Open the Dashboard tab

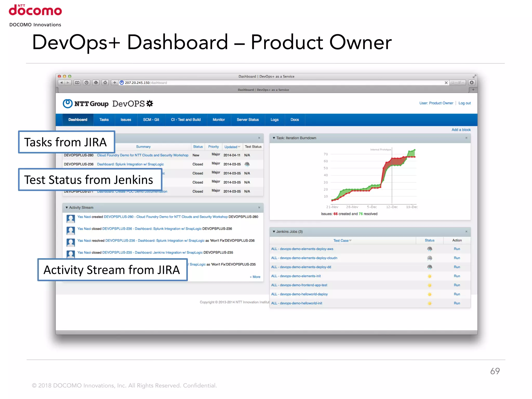coord(78,120)
